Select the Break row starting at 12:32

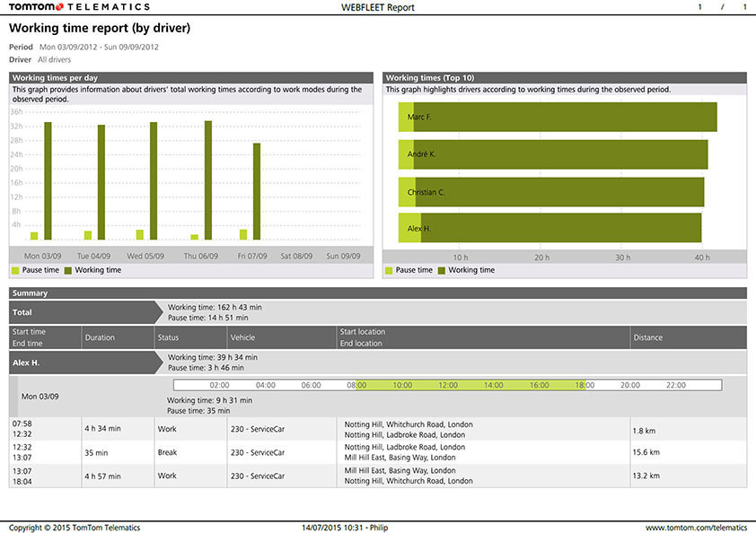[377, 452]
